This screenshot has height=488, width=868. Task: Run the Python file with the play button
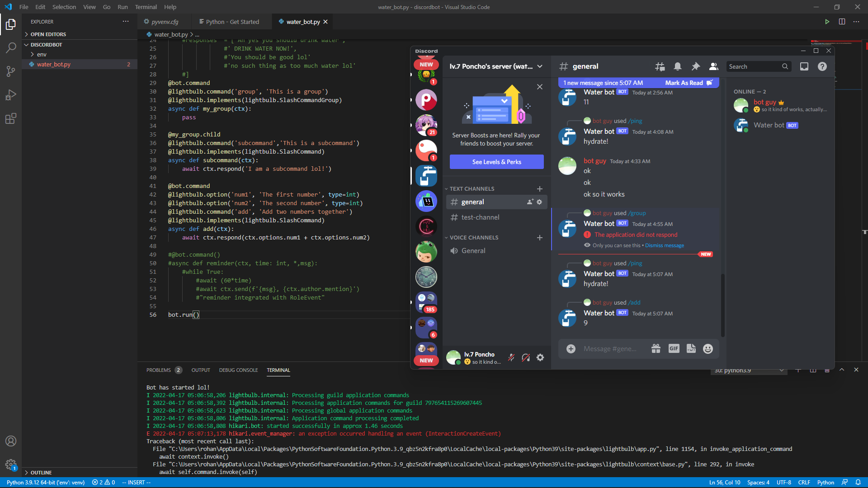[827, 22]
